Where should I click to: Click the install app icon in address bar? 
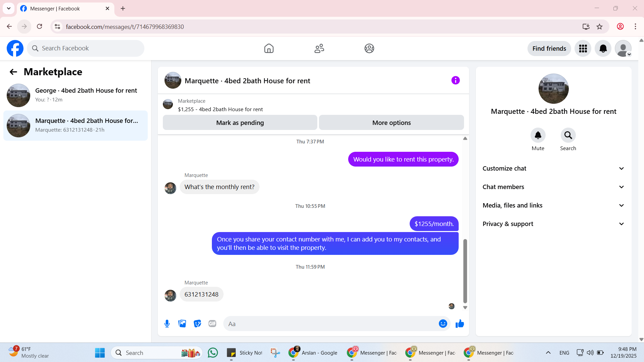coord(586,27)
